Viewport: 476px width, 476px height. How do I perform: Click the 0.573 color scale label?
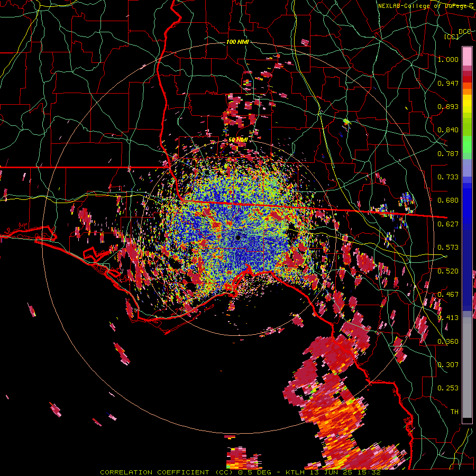(448, 248)
